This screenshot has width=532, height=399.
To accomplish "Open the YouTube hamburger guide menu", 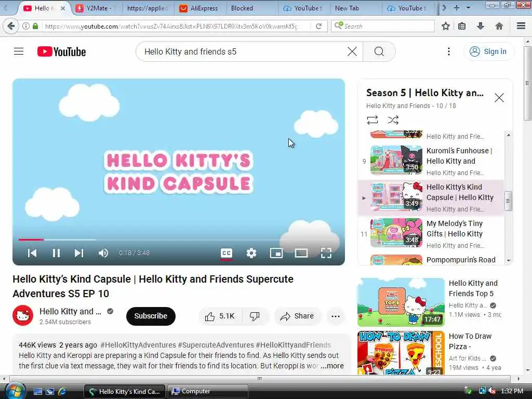I will pyautogui.click(x=19, y=51).
